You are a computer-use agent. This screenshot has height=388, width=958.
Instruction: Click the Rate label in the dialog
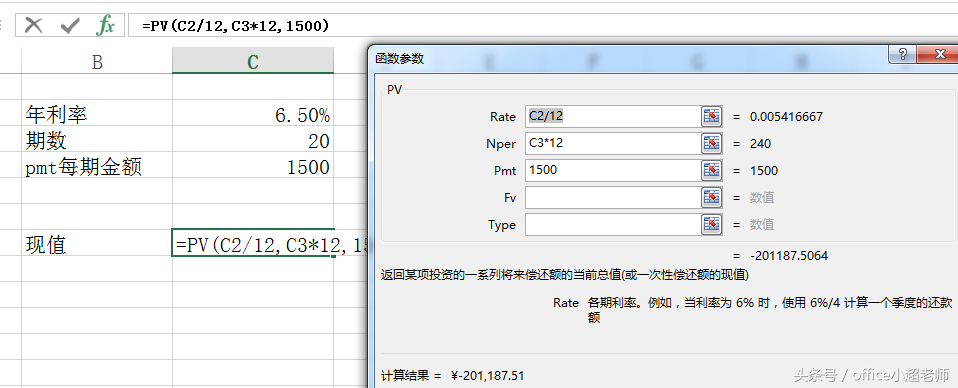coord(503,117)
